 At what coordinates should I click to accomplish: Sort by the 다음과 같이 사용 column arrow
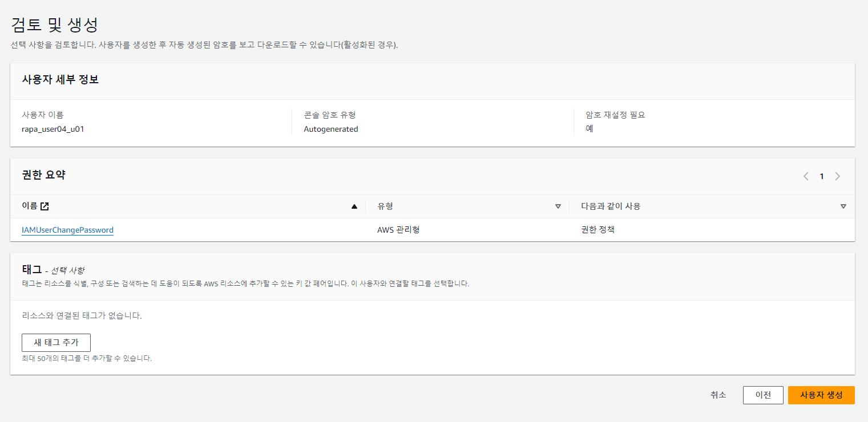point(843,206)
